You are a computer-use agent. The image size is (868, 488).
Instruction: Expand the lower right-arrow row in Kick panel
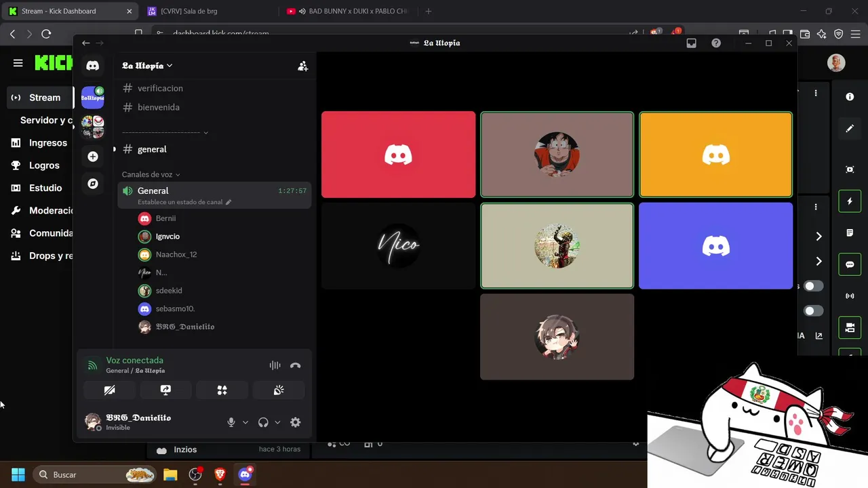pyautogui.click(x=818, y=261)
